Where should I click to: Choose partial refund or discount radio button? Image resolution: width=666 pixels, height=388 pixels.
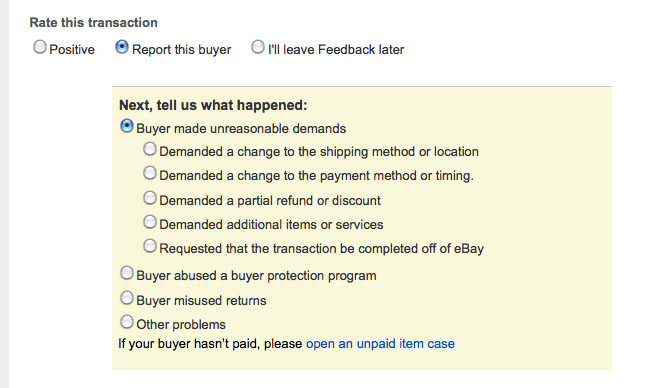pyautogui.click(x=150, y=198)
